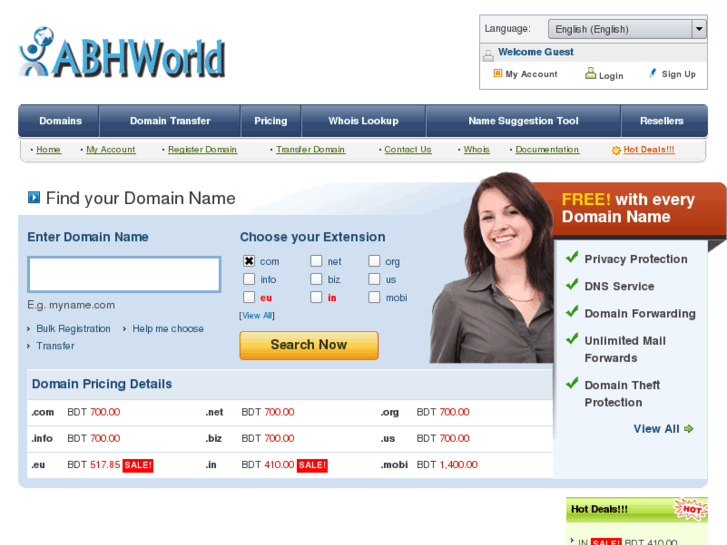727x545 pixels.
Task: Click the Documentation link
Action: coord(547,149)
